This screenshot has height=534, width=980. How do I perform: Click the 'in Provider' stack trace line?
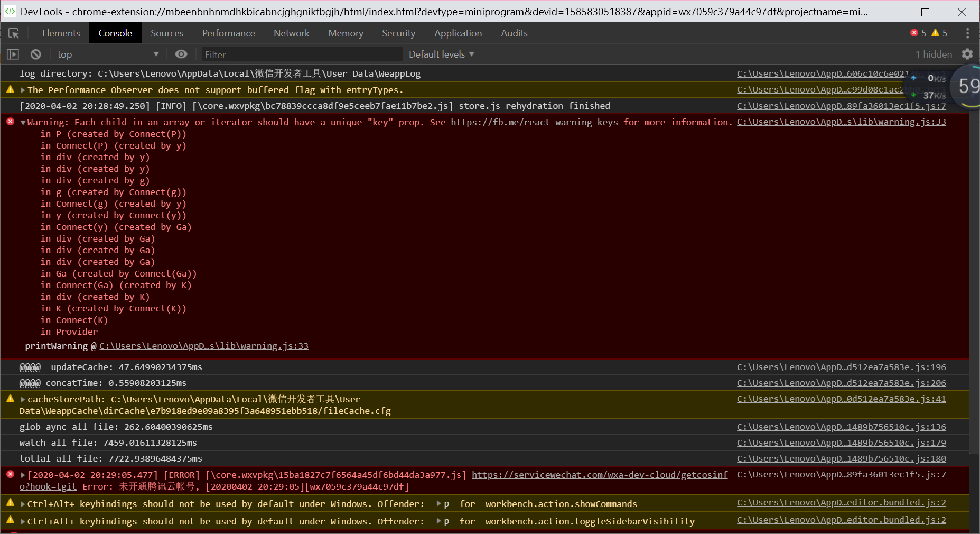pos(69,332)
